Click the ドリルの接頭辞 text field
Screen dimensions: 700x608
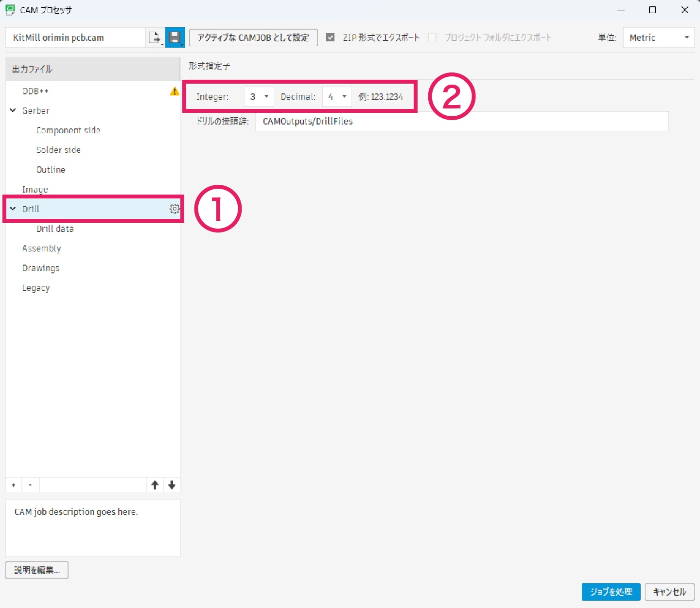[461, 121]
